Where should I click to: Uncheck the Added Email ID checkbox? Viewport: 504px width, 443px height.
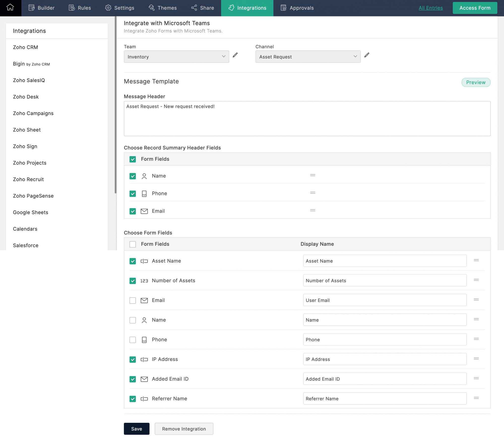pyautogui.click(x=133, y=379)
